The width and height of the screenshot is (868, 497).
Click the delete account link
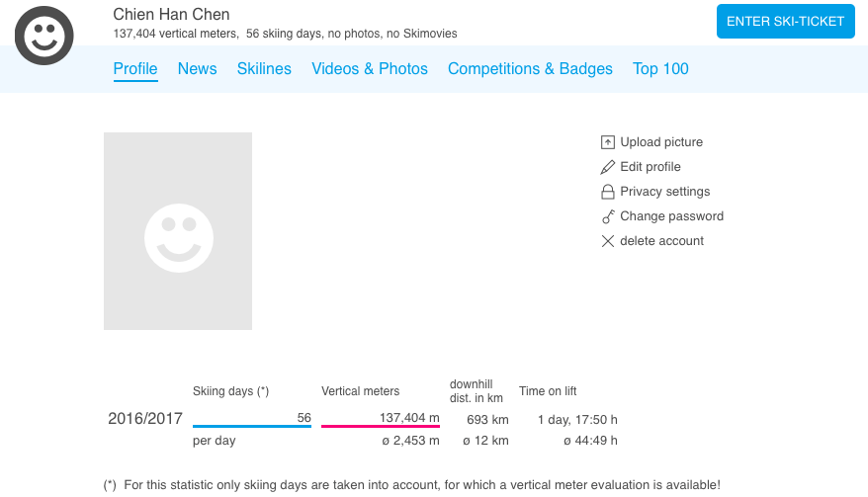coord(662,241)
